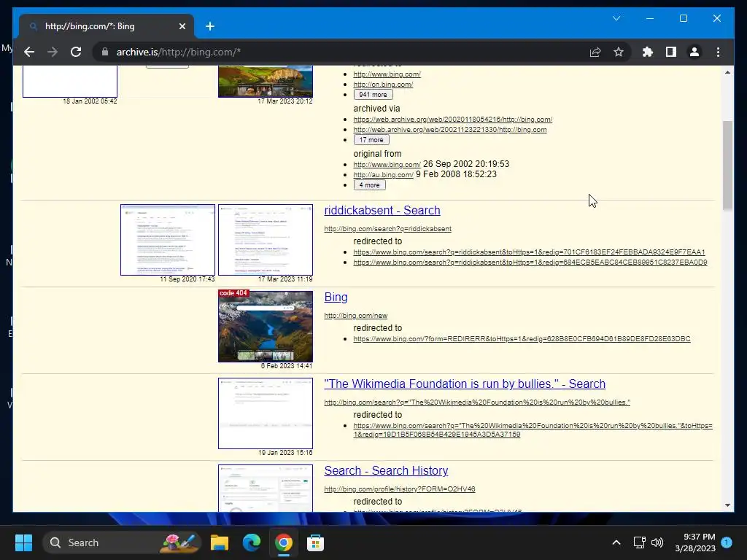Go back with the browser back arrow
This screenshot has height=560, width=747.
pyautogui.click(x=29, y=52)
